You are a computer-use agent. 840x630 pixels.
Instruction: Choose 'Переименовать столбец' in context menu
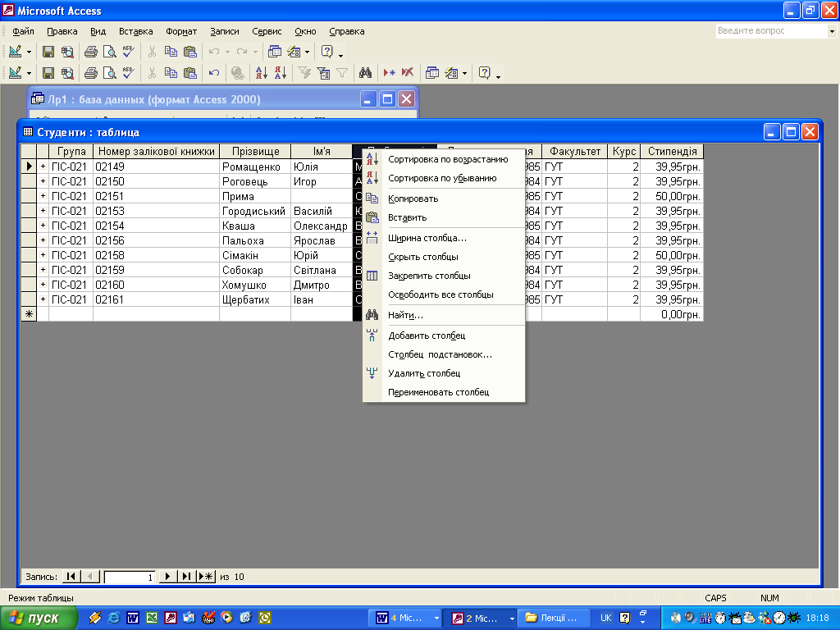coord(444,391)
